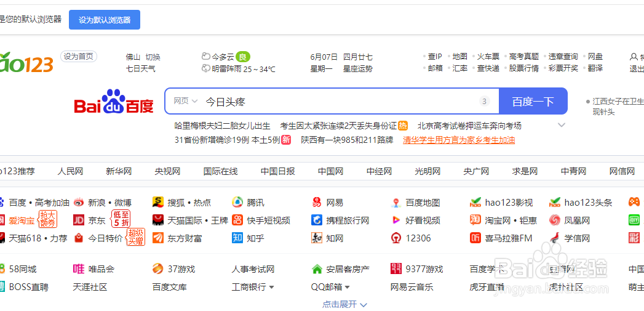Click the Tmall International icon
This screenshot has height=311, width=644.
click(x=157, y=220)
